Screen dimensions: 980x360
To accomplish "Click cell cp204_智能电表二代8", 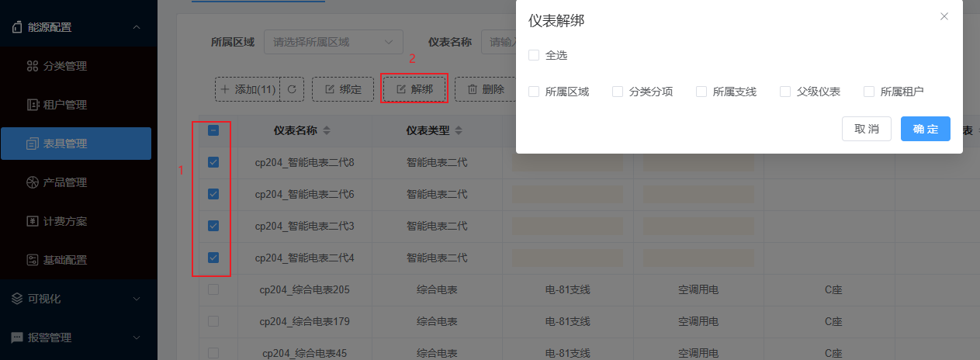I will [304, 162].
